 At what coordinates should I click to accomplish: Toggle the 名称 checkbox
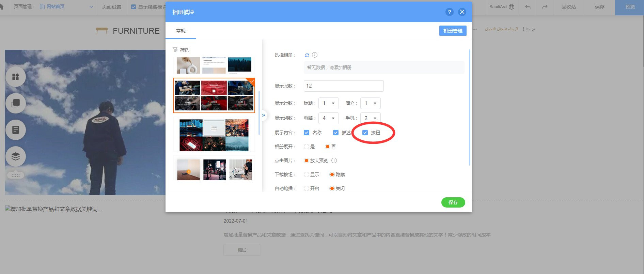point(307,133)
